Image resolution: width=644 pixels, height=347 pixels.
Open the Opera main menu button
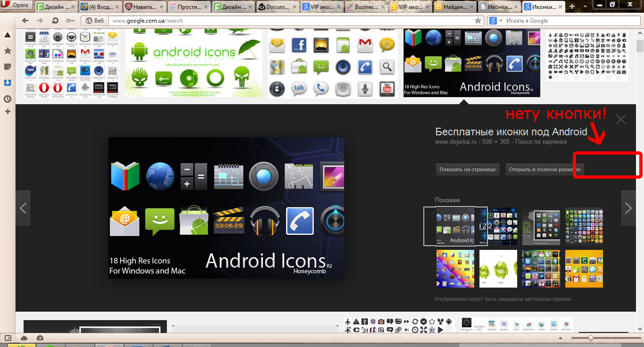pyautogui.click(x=17, y=6)
